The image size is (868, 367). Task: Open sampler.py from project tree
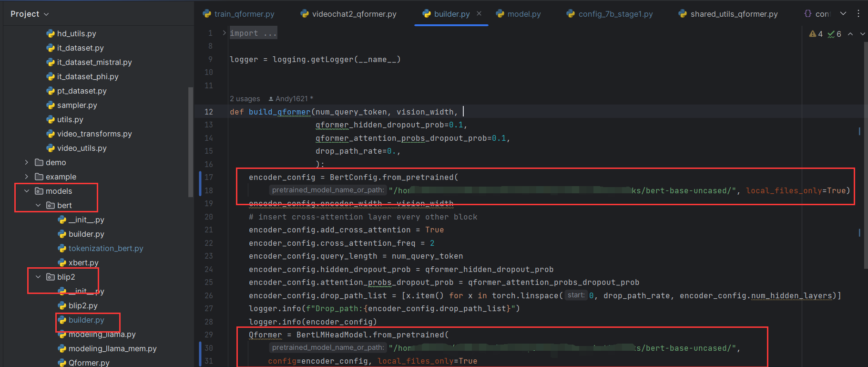pos(77,105)
